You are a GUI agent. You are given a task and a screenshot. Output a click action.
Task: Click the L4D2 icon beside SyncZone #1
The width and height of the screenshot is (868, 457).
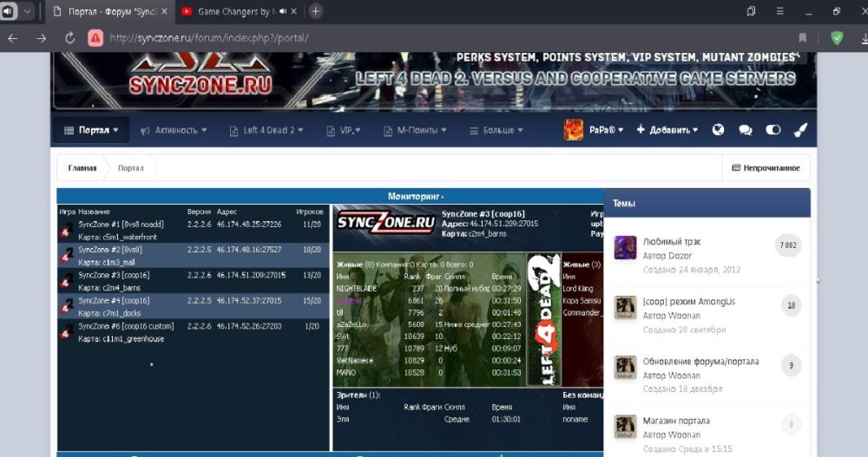tap(67, 230)
